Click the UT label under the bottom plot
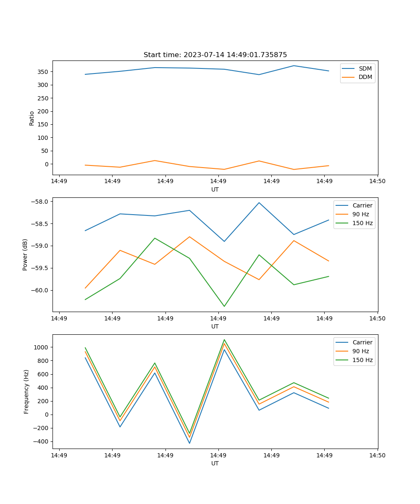 215,463
